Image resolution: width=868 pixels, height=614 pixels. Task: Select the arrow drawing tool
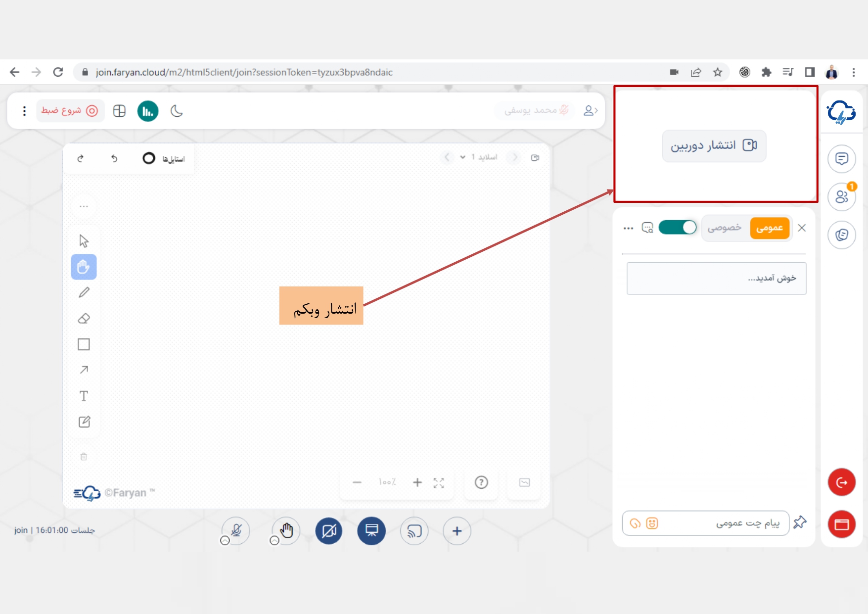pyautogui.click(x=84, y=370)
